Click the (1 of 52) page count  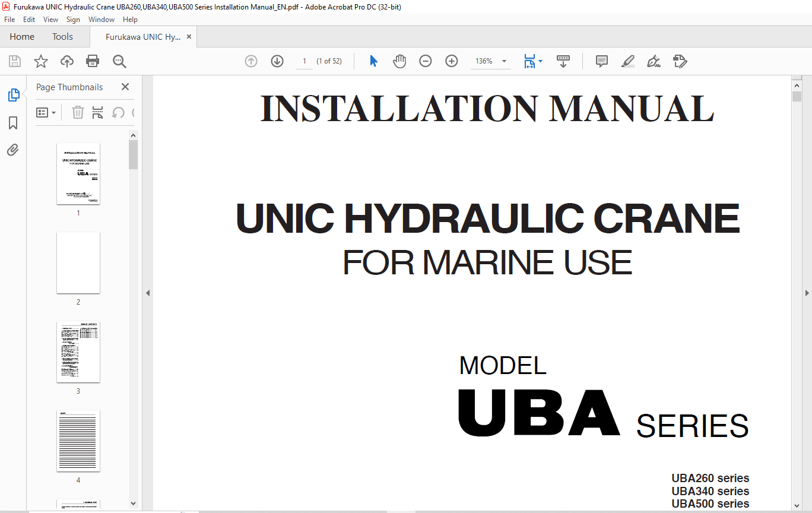point(329,61)
